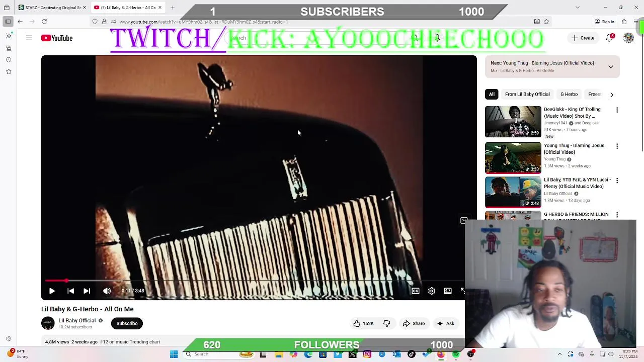Open the Lil Baby Official channel name link
644x362 pixels.
77,320
